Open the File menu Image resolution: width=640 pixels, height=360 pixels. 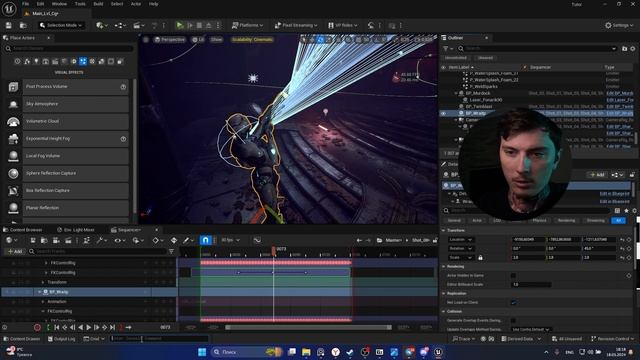coord(25,4)
